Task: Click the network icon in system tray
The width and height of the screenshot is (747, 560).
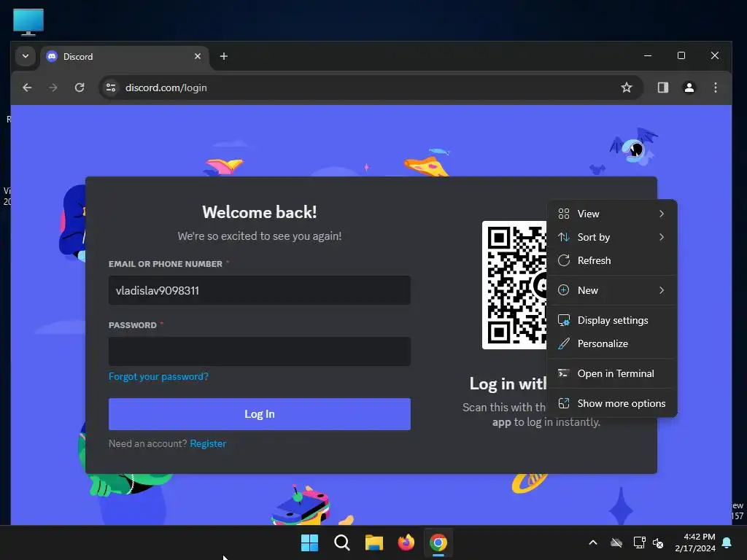Action: [x=639, y=542]
